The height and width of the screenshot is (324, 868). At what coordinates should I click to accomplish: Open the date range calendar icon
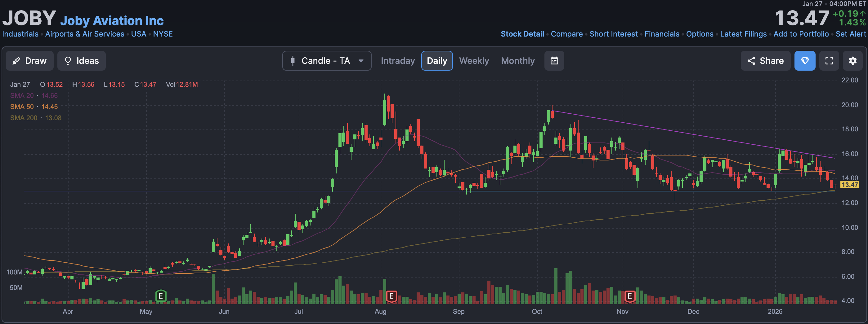pos(554,61)
